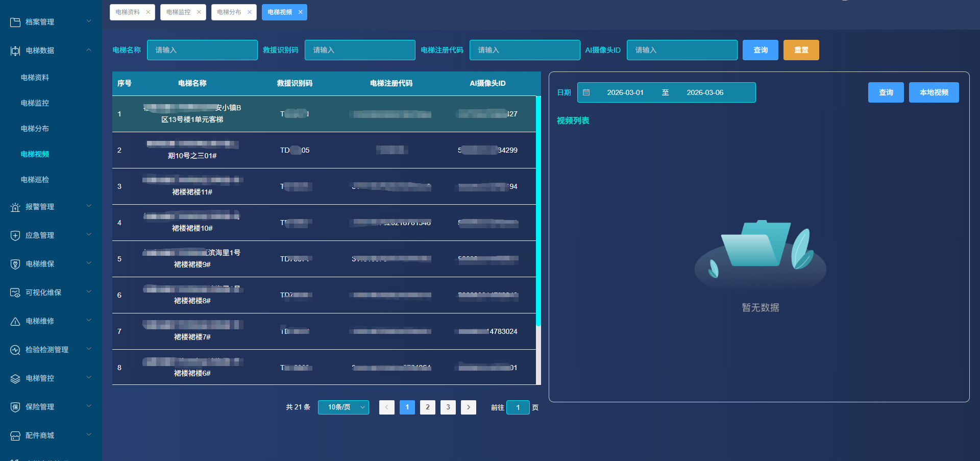Go to page 2 of results

point(427,407)
